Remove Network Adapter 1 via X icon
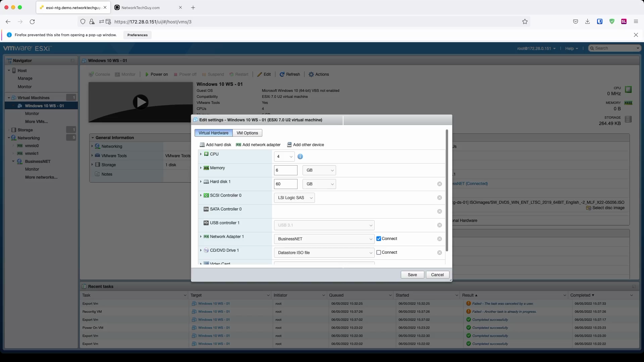Image resolution: width=644 pixels, height=362 pixels. tap(439, 239)
